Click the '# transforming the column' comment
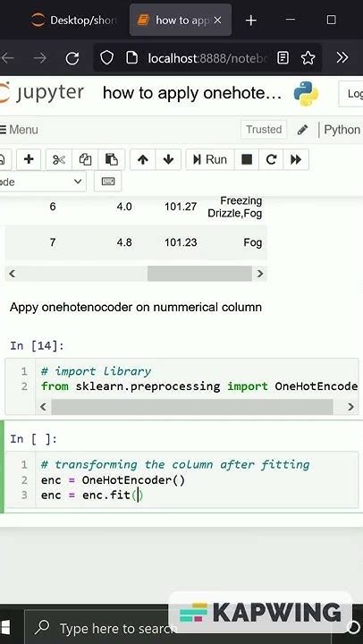The image size is (363, 644). 175,464
